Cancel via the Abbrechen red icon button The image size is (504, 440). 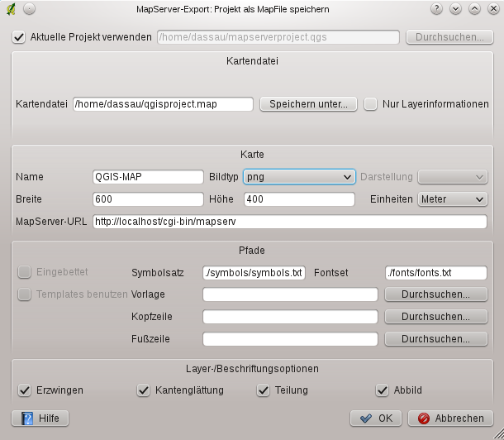point(450,418)
